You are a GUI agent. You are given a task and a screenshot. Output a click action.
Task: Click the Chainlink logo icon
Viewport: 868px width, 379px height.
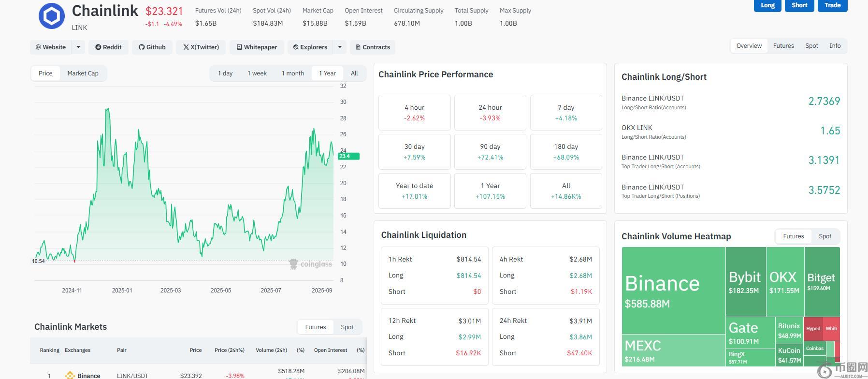[x=52, y=16]
